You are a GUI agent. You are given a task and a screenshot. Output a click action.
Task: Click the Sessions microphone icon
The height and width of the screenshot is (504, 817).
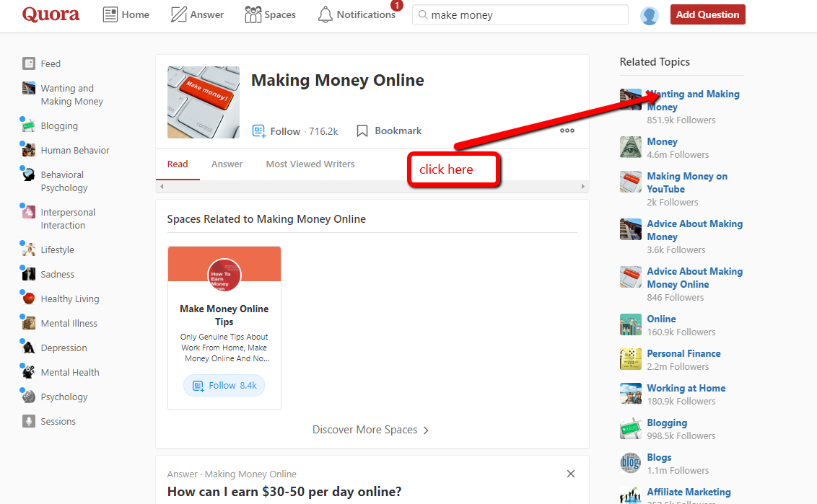click(29, 420)
